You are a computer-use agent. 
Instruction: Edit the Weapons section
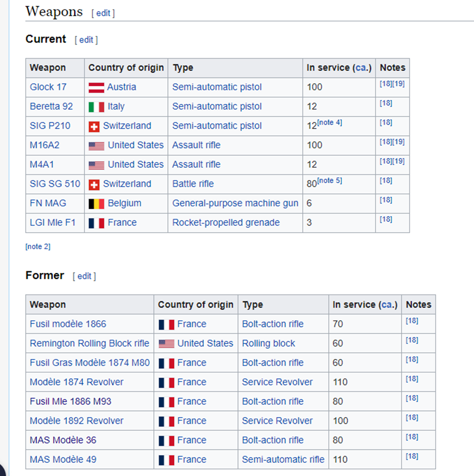(103, 13)
